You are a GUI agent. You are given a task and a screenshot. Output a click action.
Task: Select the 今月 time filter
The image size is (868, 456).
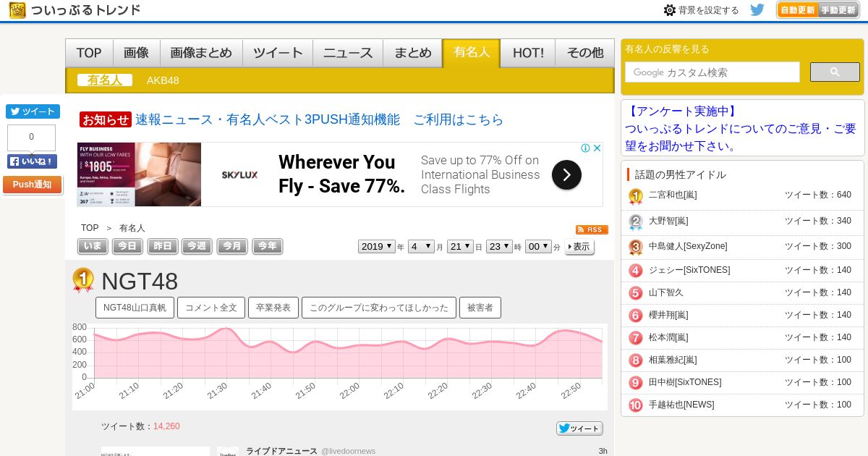[x=232, y=246]
